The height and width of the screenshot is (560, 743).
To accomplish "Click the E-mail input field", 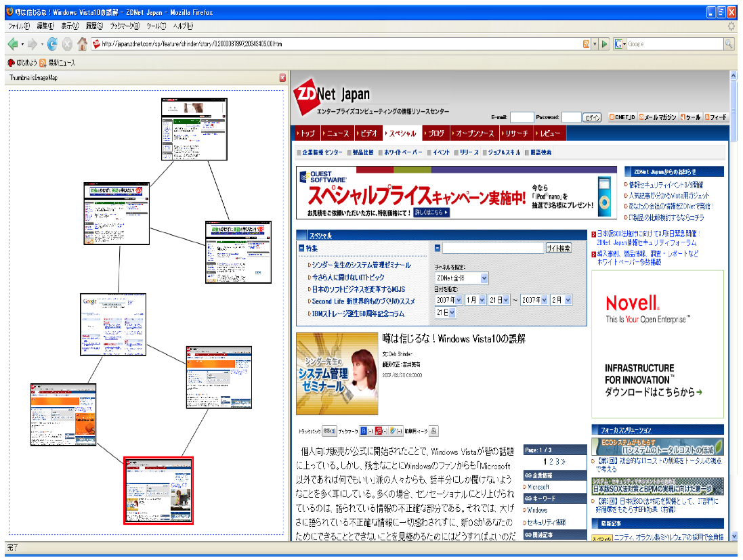I will (x=522, y=117).
